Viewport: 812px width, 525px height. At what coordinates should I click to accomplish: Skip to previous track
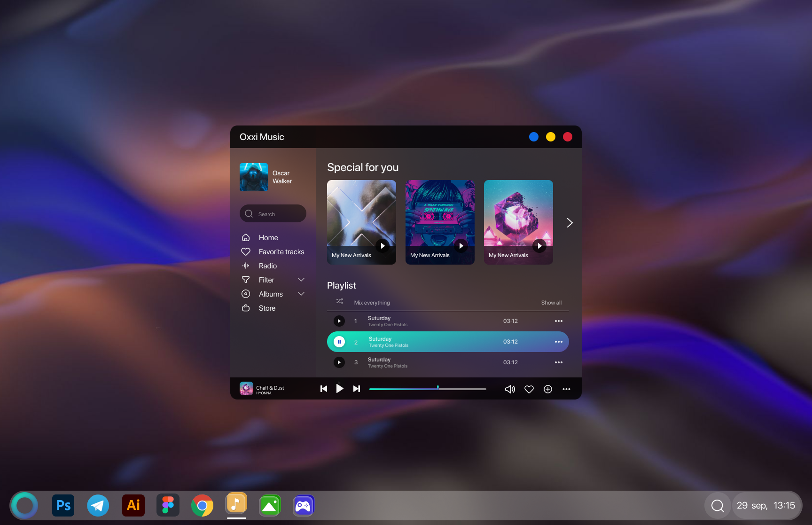coord(324,389)
